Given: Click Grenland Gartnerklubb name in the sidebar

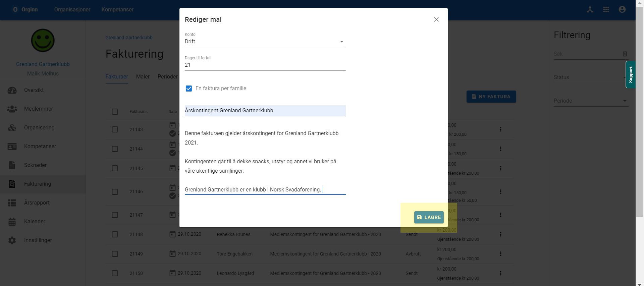Looking at the screenshot, I should pos(43,64).
